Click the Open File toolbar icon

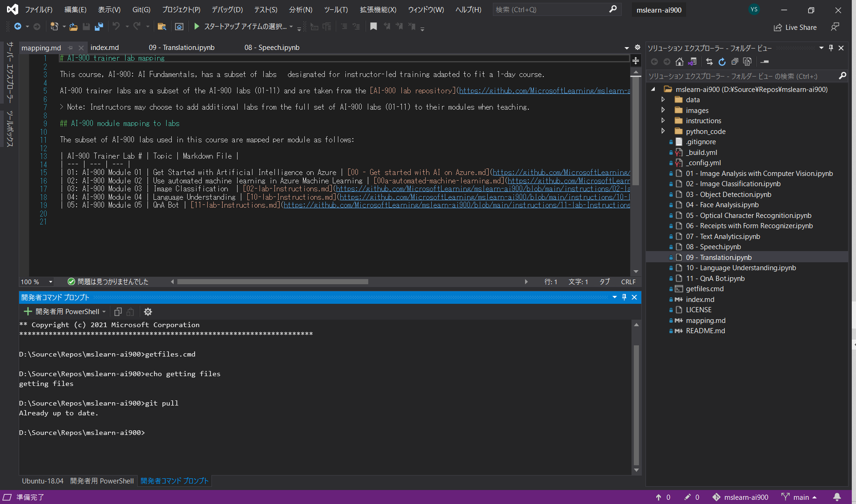coord(73,27)
